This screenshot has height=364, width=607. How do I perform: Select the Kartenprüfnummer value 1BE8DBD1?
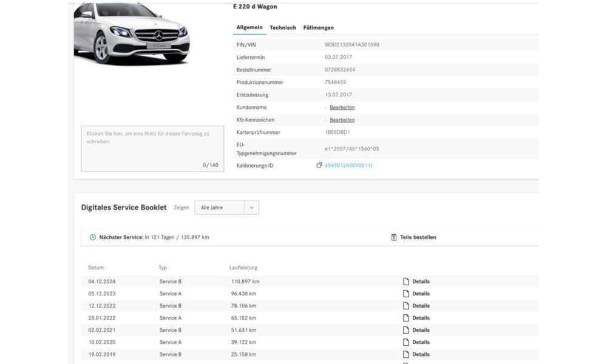point(337,132)
